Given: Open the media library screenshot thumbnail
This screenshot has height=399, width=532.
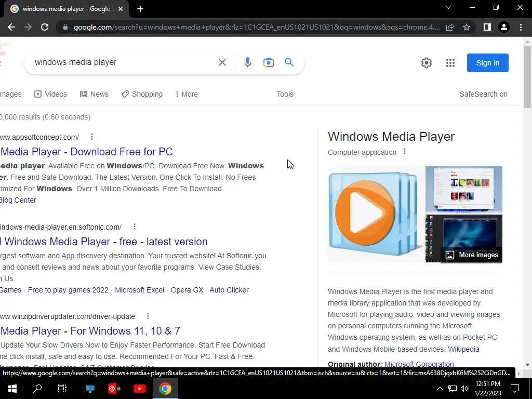Looking at the screenshot, I should coord(464,189).
